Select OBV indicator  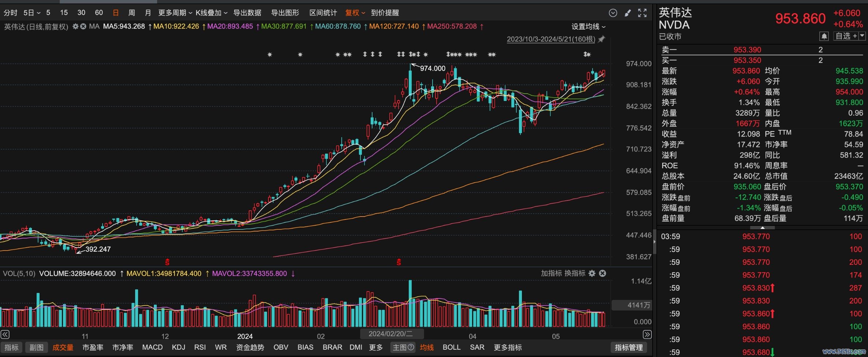point(281,347)
